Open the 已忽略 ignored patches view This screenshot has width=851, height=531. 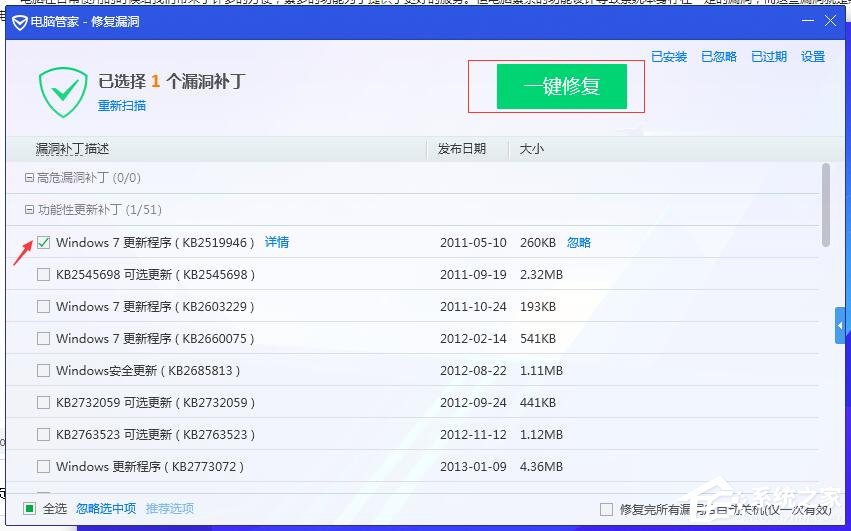coord(719,56)
